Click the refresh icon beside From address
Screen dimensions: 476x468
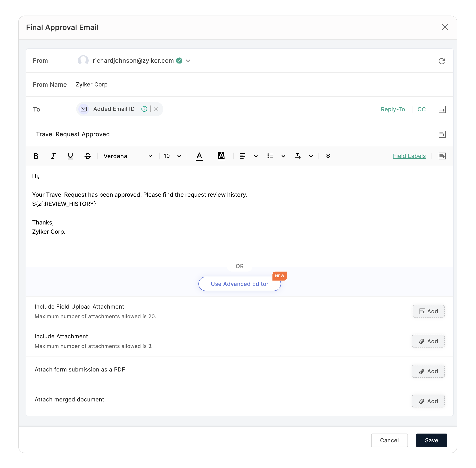click(x=442, y=61)
